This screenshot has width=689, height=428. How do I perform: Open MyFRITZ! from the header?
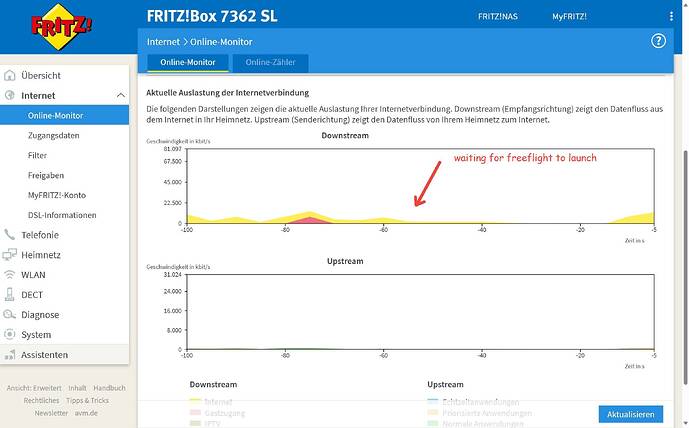[x=569, y=16]
